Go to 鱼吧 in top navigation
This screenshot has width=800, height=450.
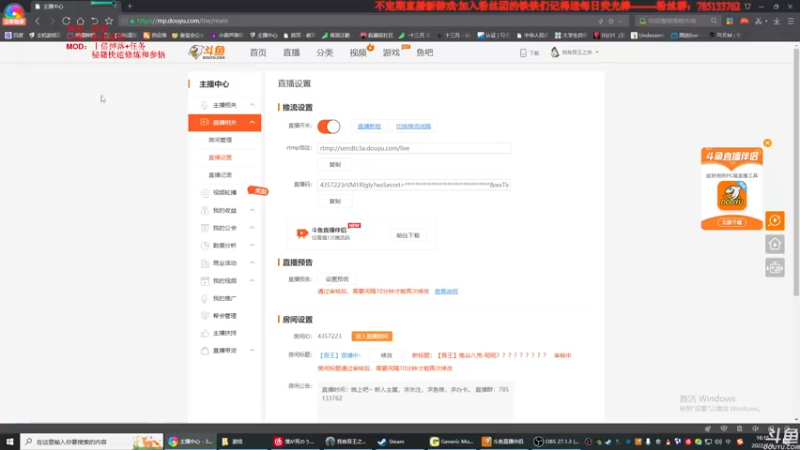coord(424,53)
